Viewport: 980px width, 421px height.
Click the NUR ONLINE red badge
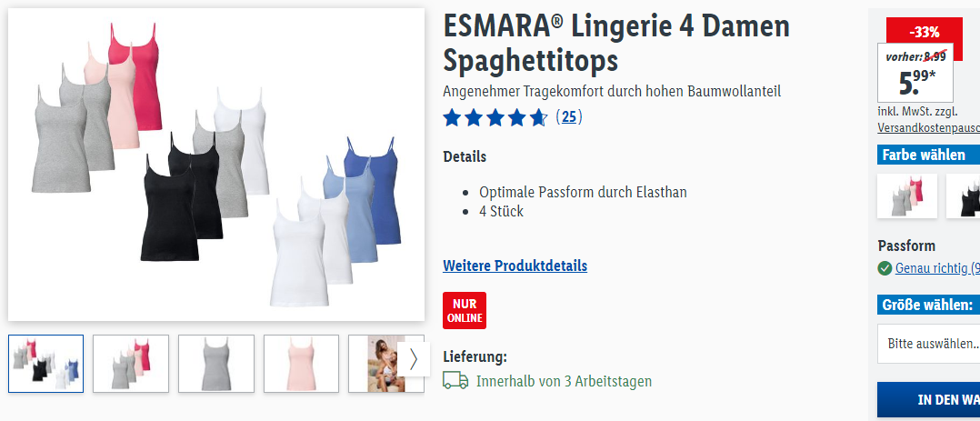coord(465,310)
